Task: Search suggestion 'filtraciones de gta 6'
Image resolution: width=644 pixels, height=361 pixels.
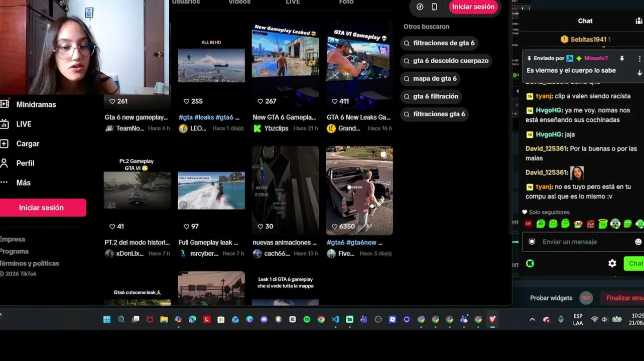Action: 439,43
